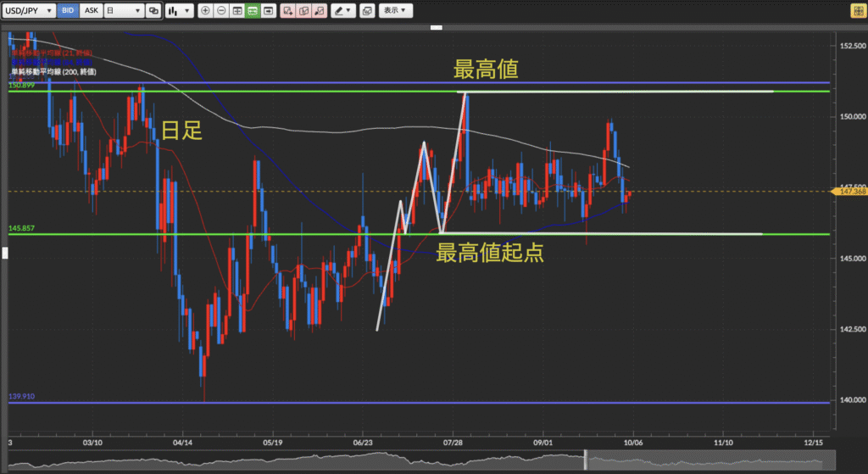The width and height of the screenshot is (868, 474).
Task: Toggle the green highlighted chart mode button
Action: (253, 11)
